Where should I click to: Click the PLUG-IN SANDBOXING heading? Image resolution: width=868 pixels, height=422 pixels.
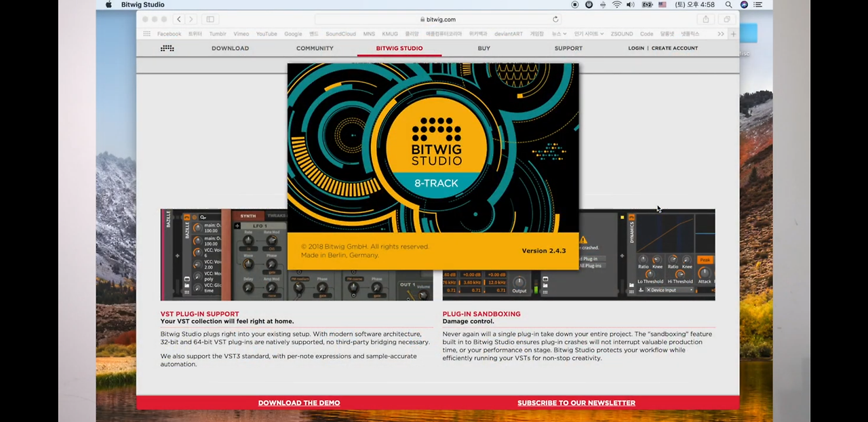[481, 314]
